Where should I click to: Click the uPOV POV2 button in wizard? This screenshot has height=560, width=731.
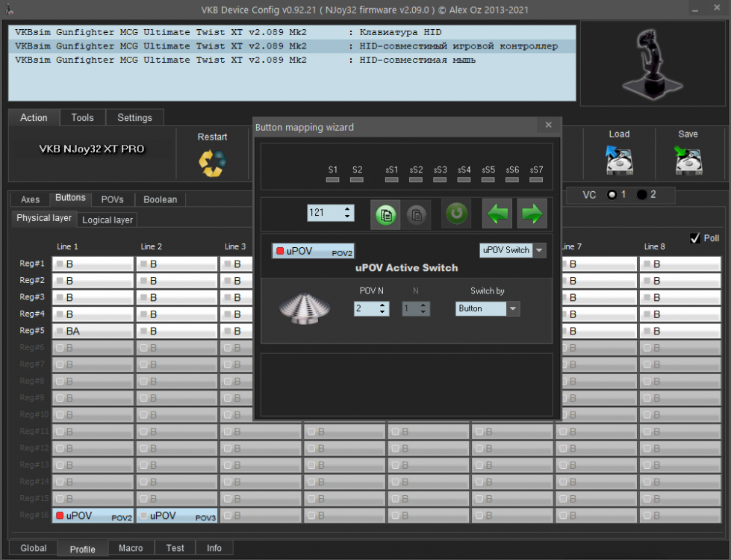click(314, 251)
